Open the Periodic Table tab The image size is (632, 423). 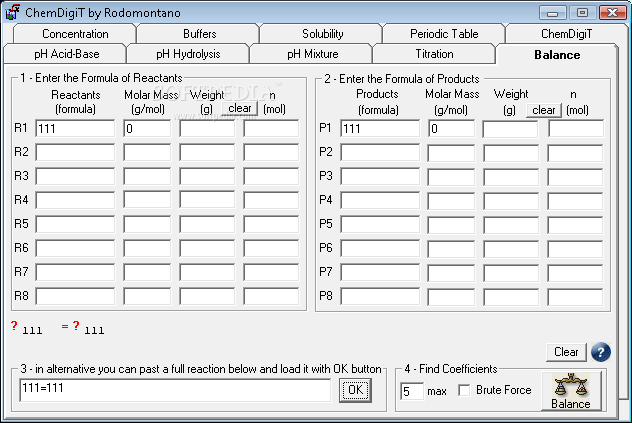pos(444,34)
